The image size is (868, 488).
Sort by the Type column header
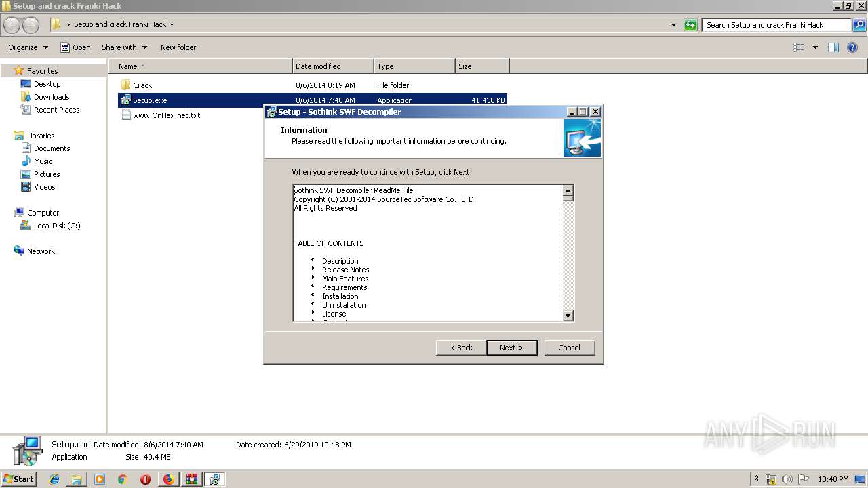point(414,66)
